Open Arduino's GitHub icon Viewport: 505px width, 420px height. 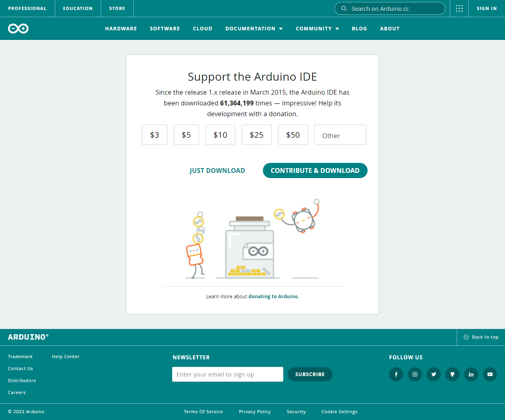pos(452,374)
